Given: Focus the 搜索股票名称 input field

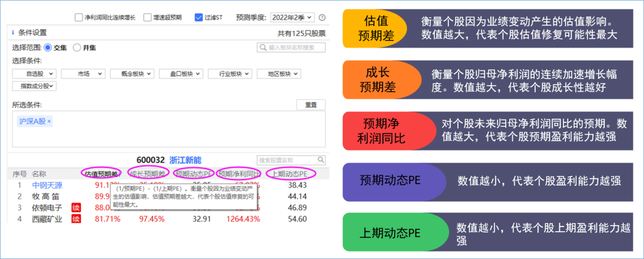Looking at the screenshot, I should pyautogui.click(x=291, y=160).
